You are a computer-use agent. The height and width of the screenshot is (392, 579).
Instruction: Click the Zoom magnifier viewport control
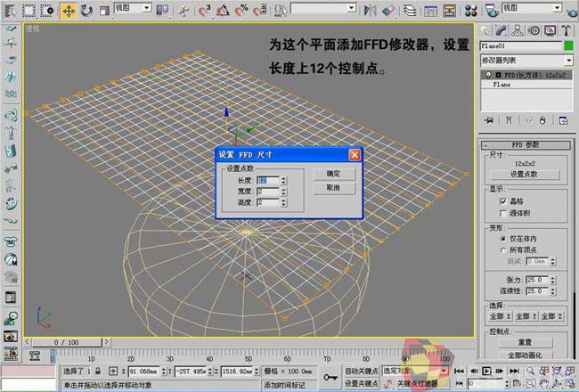pos(530,371)
